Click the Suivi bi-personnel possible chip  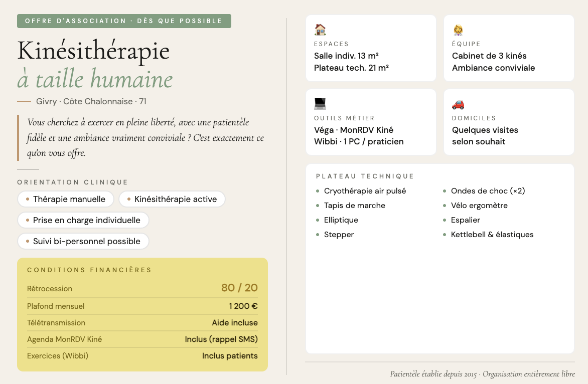tap(83, 241)
